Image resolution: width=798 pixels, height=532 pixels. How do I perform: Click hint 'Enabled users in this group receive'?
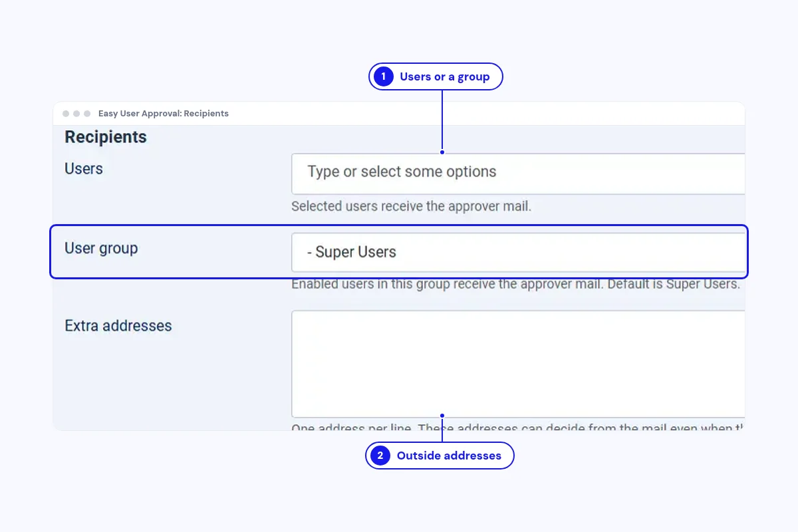click(x=515, y=284)
